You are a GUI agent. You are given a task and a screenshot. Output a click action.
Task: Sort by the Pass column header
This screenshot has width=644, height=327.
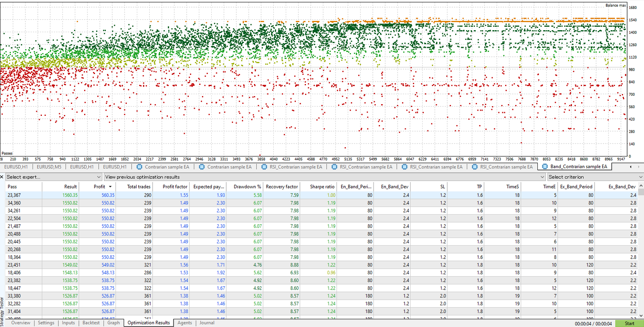[x=24, y=187]
